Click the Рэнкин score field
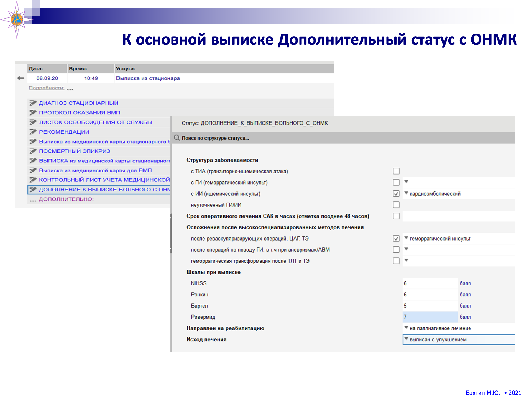The image size is (532, 399). tap(430, 295)
